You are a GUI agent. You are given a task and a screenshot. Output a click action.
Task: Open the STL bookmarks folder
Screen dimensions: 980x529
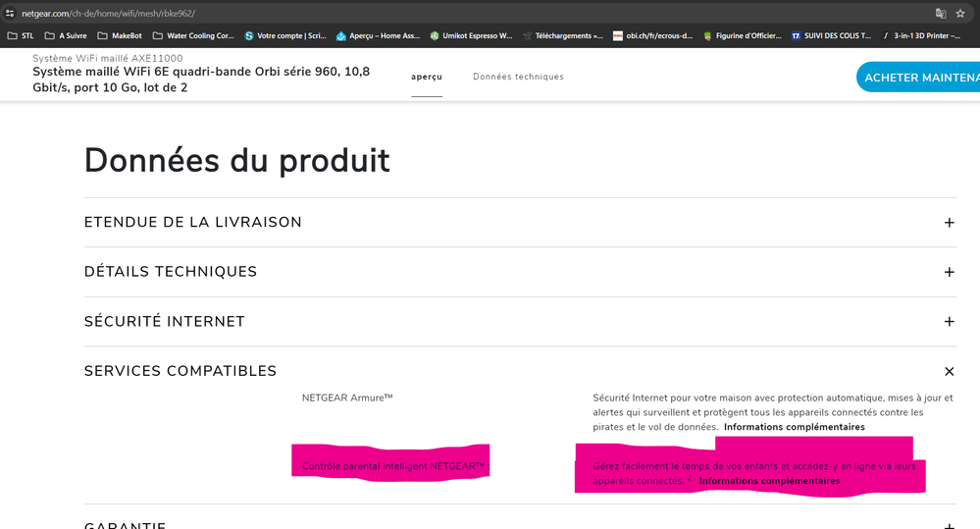tap(21, 35)
